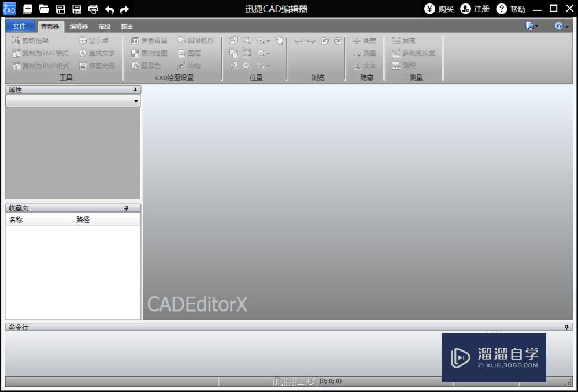Pin or unpin the 命令行 panel

(x=566, y=327)
